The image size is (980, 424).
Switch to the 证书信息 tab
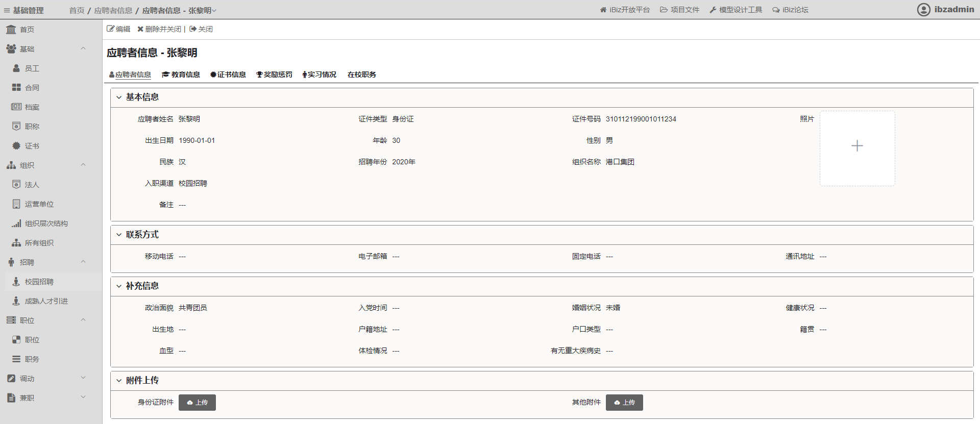[x=228, y=74]
